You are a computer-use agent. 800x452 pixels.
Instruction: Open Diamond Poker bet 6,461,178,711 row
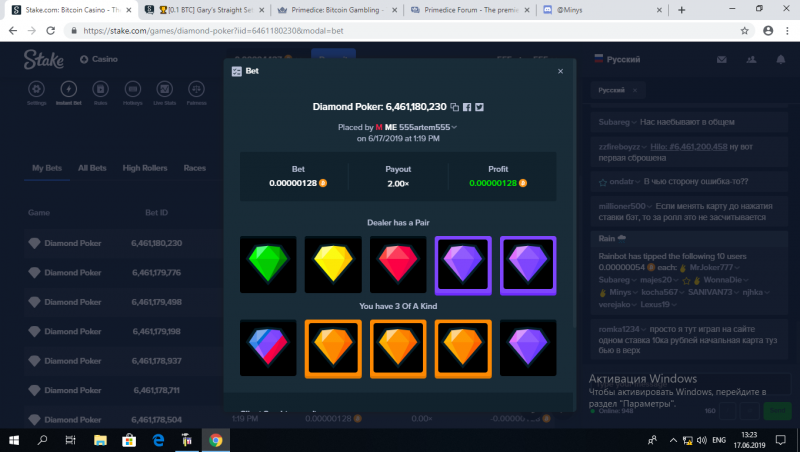(123, 390)
